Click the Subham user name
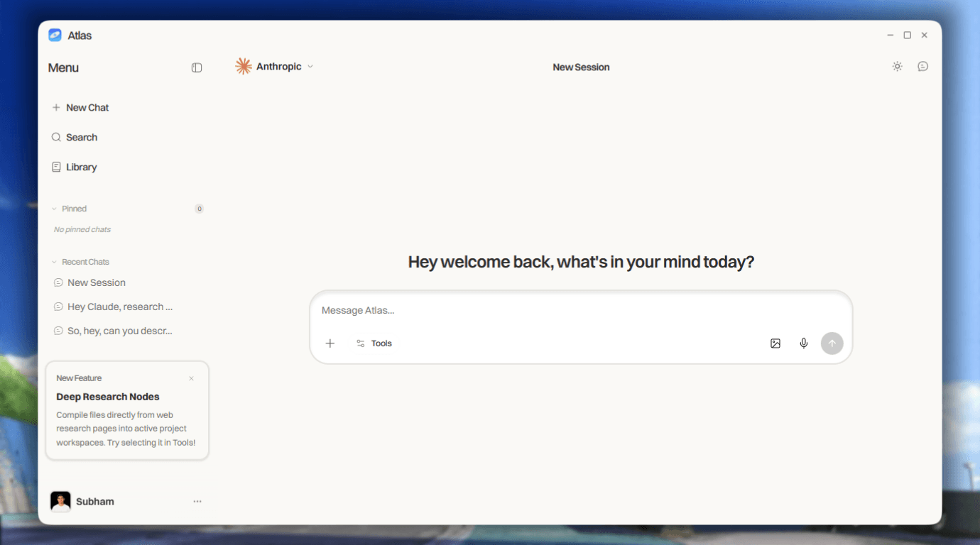980x545 pixels. (x=95, y=502)
